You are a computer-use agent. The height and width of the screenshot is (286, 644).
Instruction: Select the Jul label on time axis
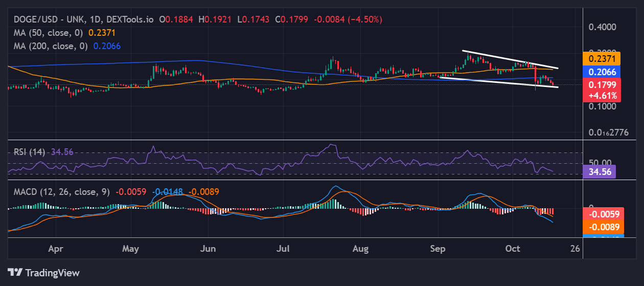pyautogui.click(x=284, y=249)
